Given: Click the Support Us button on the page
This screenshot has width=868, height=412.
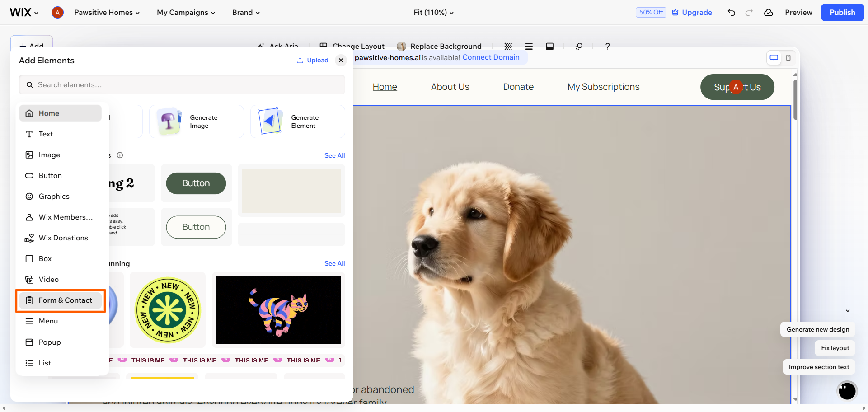Looking at the screenshot, I should (737, 87).
